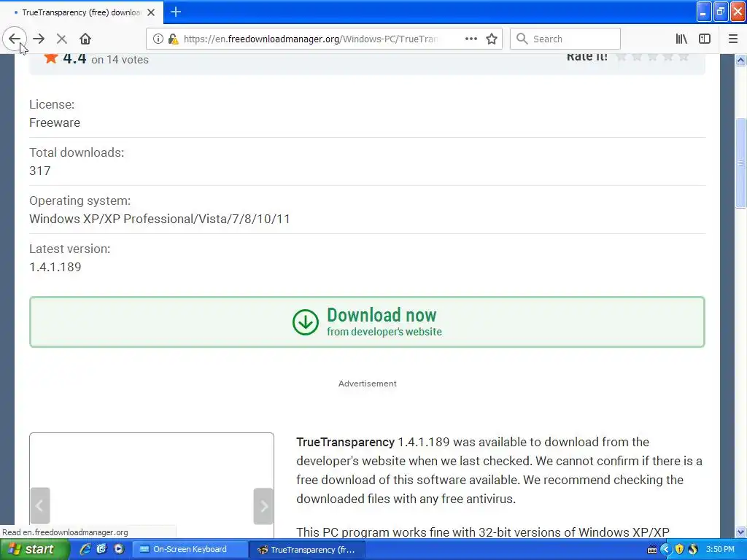Viewport: 747px width, 560px height.
Task: Click the keyboard icon in system tray
Action: (x=651, y=550)
